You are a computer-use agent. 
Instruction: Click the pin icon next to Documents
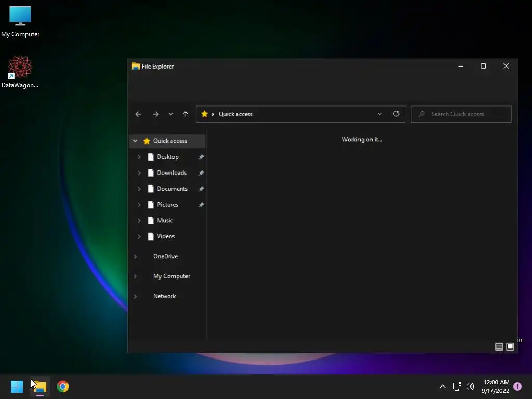click(201, 189)
